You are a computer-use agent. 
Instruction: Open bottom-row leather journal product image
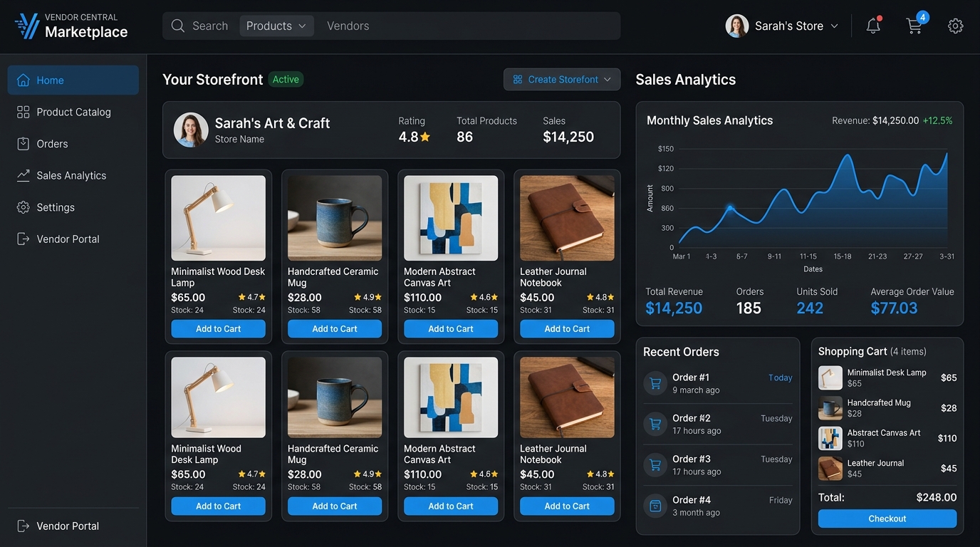[567, 397]
